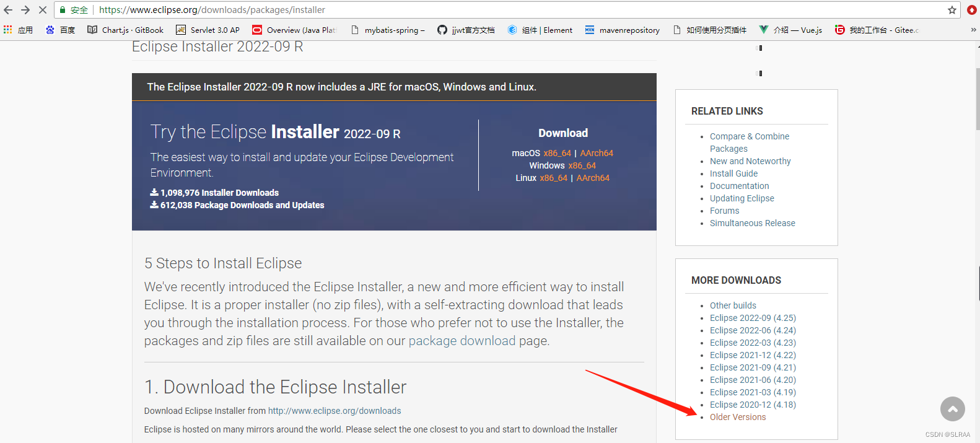This screenshot has height=443, width=980.
Task: Open the Overview Java Platform bookmark
Action: (294, 30)
